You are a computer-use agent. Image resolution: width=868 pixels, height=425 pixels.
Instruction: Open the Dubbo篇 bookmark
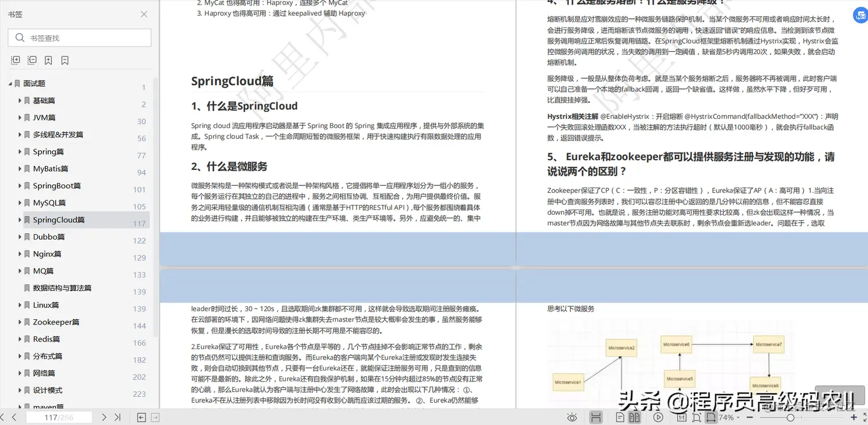pos(49,237)
